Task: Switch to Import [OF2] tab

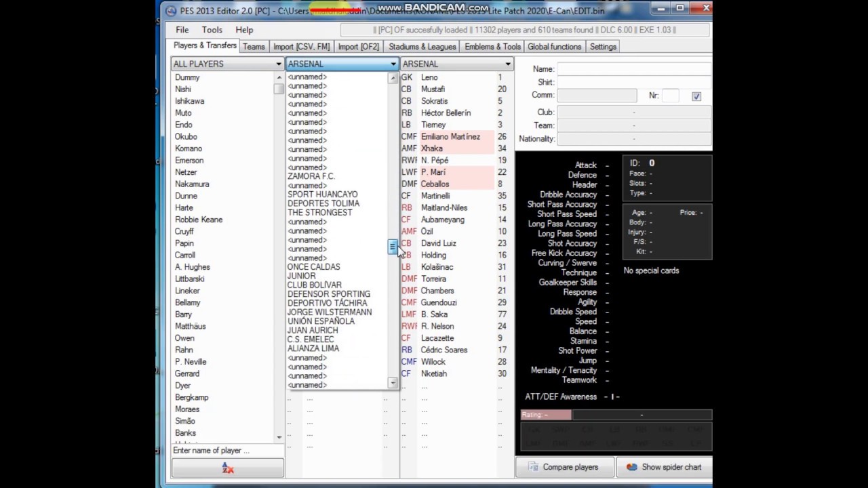Action: click(x=359, y=47)
